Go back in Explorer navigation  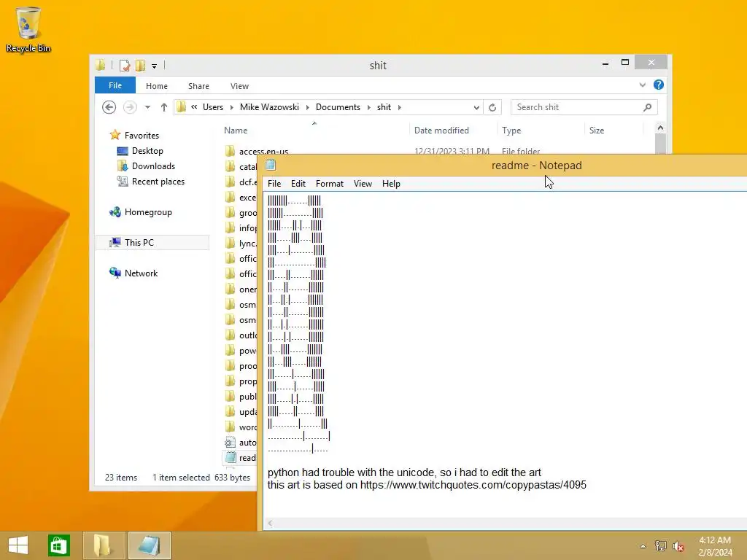pyautogui.click(x=109, y=107)
